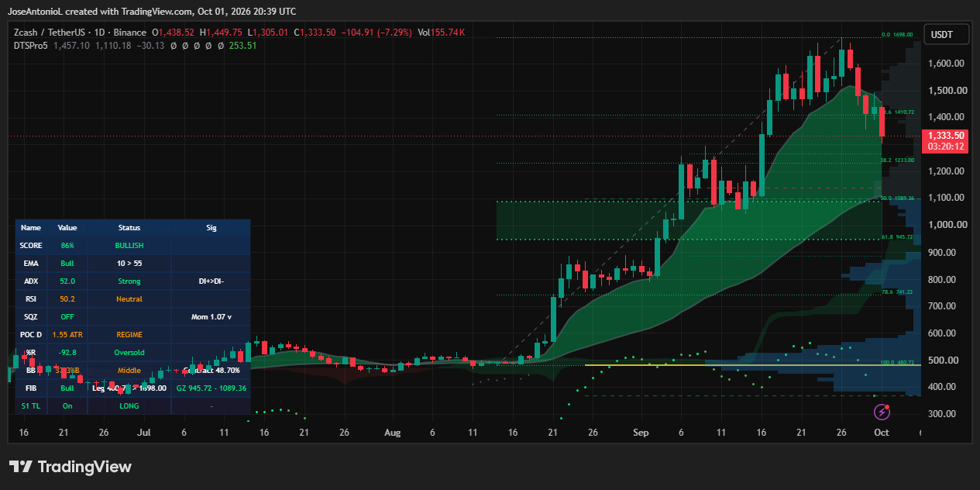Click the Fib level label 38.2 1233.00
The image size is (980, 490).
coord(897,160)
